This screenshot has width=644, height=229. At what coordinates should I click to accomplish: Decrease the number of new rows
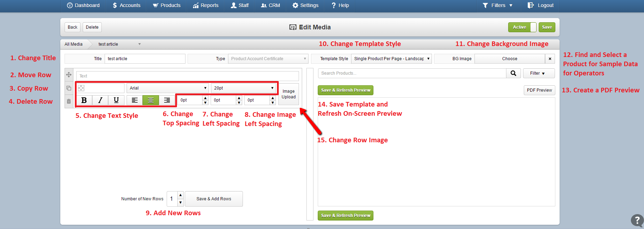coord(181,203)
